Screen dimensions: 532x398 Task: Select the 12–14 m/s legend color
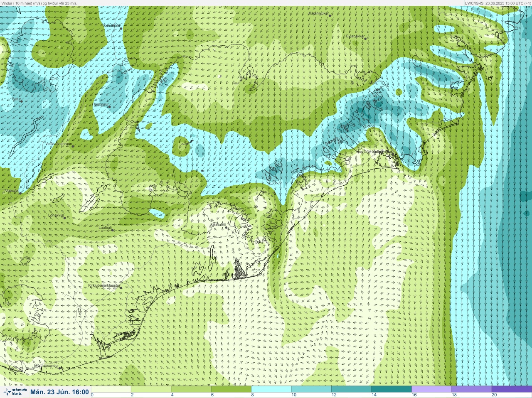(x=351, y=389)
